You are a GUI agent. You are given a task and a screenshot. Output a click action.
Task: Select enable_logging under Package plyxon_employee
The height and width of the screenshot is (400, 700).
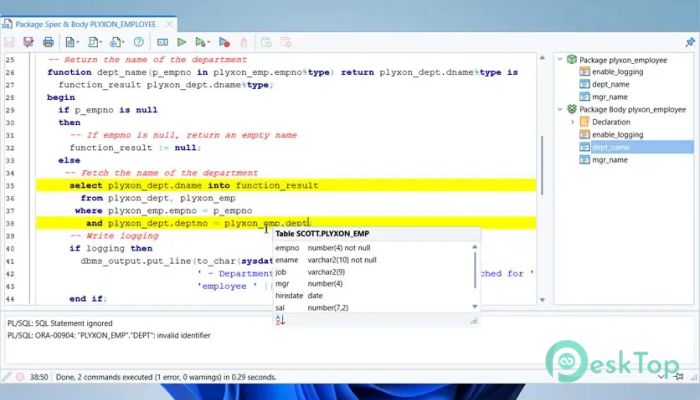(x=617, y=71)
